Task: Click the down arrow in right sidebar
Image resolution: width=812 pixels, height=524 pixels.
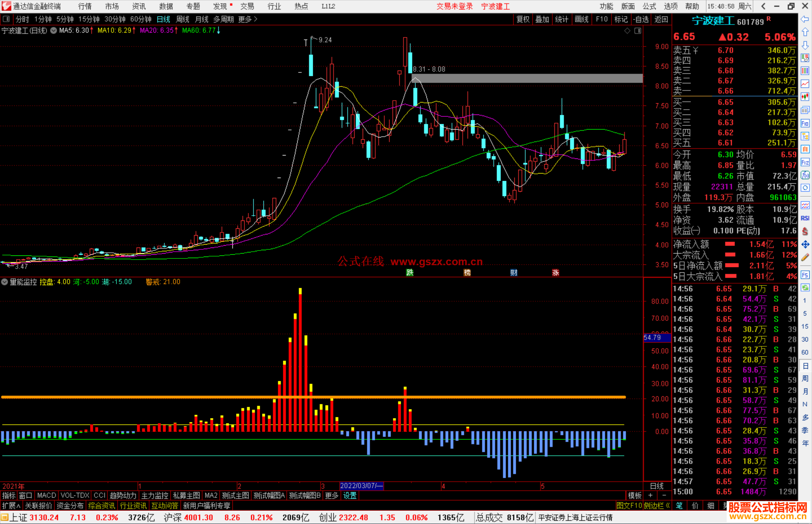Action: pos(805,45)
